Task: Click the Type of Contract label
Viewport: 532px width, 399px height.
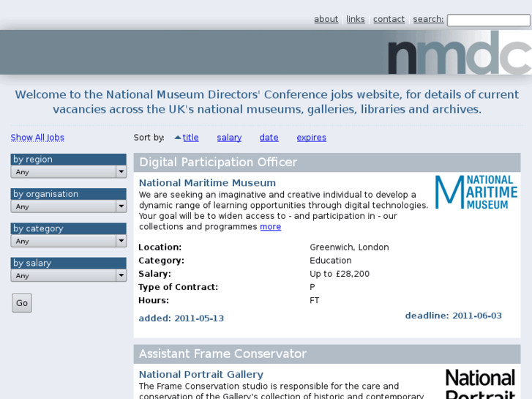Action: pyautogui.click(x=178, y=287)
